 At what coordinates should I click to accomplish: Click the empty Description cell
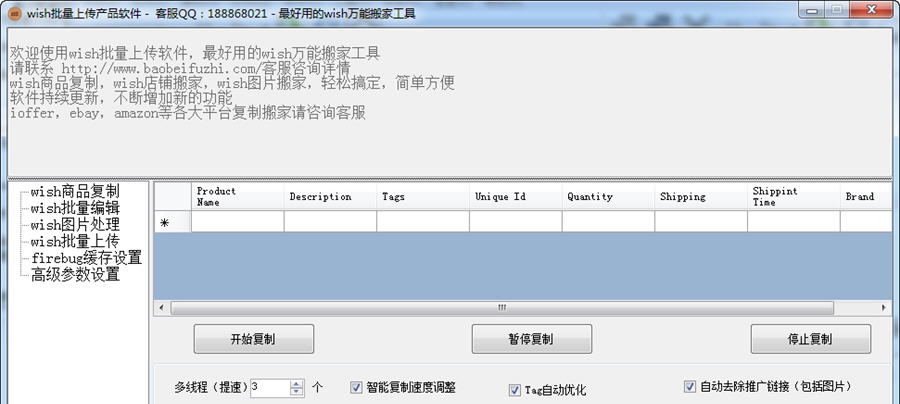[331, 222]
